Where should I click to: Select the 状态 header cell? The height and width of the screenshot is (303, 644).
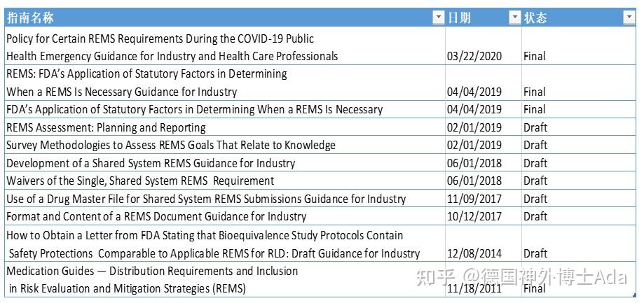point(571,17)
